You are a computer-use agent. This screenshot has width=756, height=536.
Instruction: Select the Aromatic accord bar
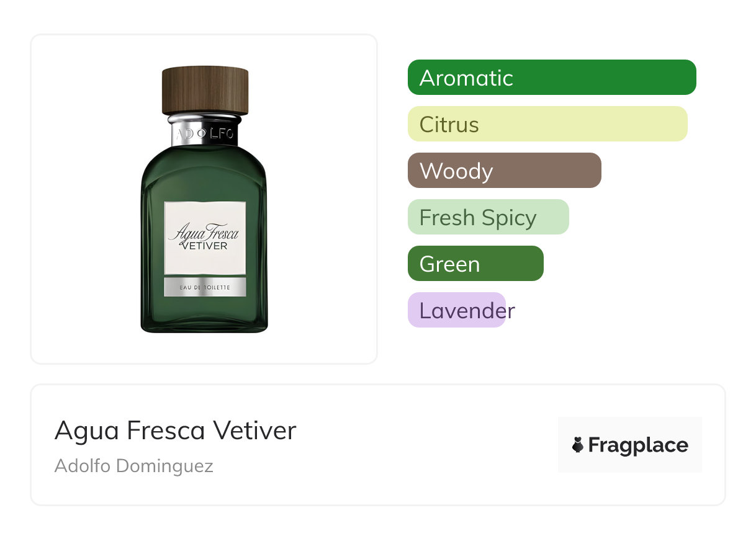pos(552,78)
